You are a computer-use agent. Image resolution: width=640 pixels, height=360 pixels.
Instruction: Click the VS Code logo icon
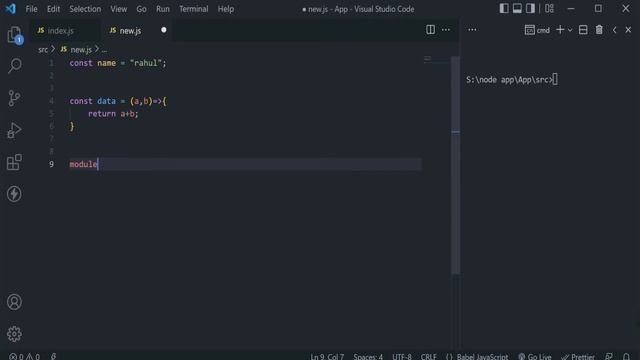11,9
